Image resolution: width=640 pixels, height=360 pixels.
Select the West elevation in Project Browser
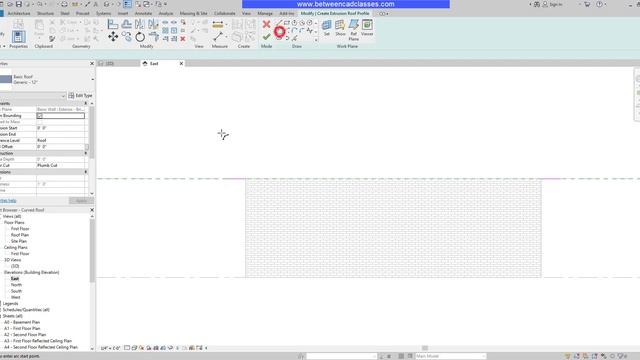click(x=16, y=297)
